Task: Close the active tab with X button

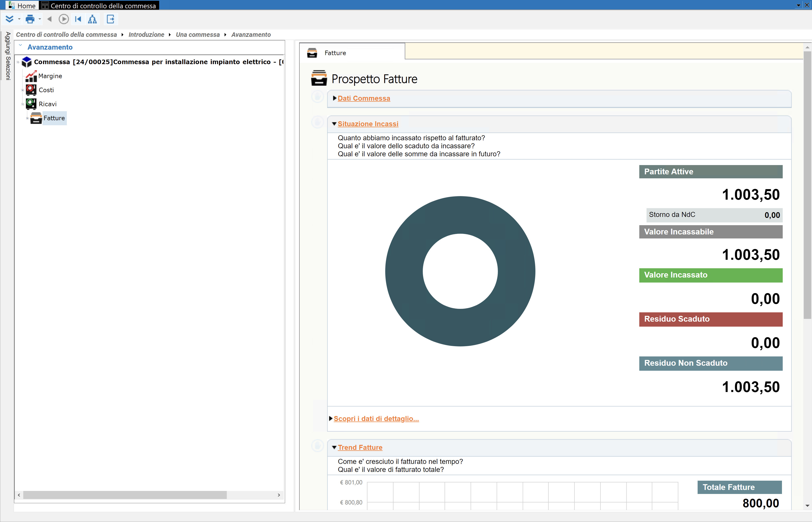Action: click(x=807, y=5)
